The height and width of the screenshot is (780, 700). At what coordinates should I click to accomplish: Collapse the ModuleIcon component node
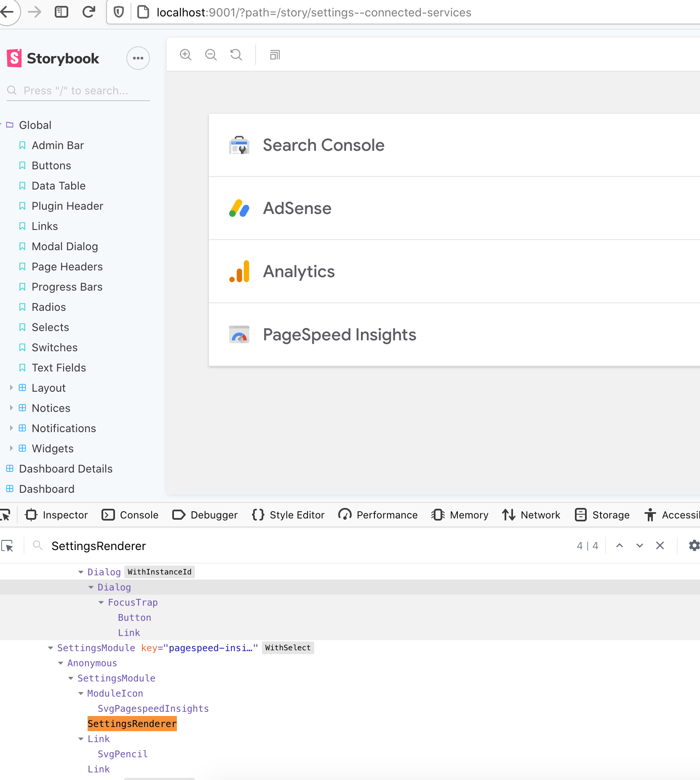[x=81, y=694]
